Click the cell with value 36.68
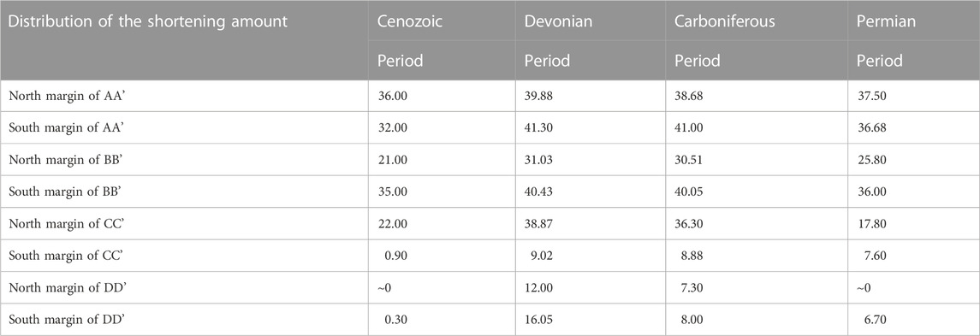Viewport: 980px width, 336px height. [x=871, y=128]
